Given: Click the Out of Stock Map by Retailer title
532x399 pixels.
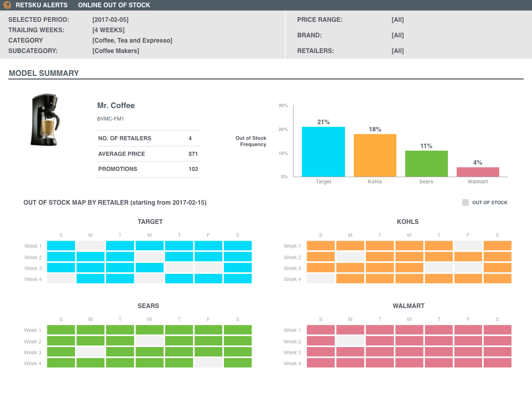Looking at the screenshot, I should [x=115, y=203].
